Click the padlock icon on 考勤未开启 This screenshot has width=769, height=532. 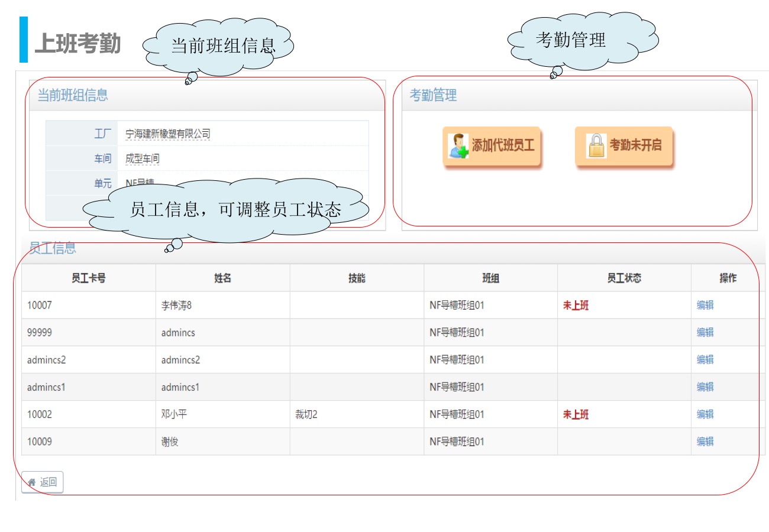(596, 145)
